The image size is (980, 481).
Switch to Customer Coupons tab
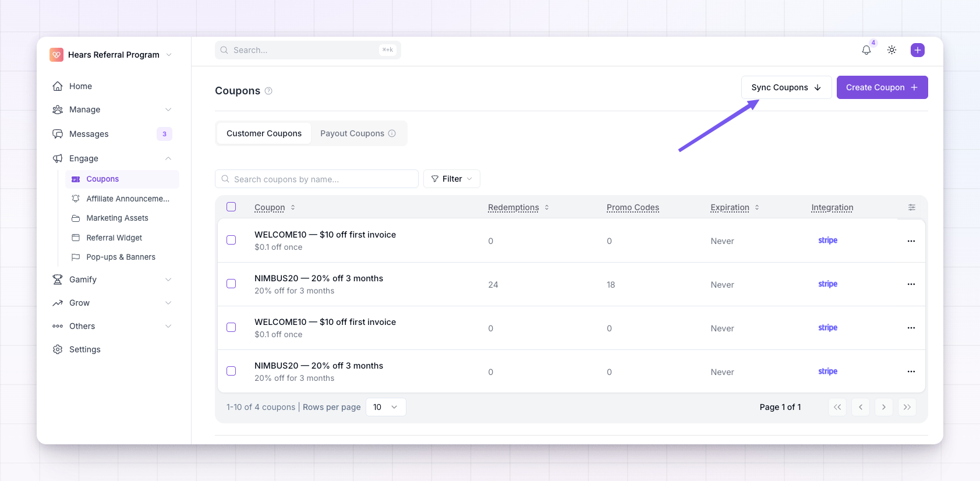(264, 133)
